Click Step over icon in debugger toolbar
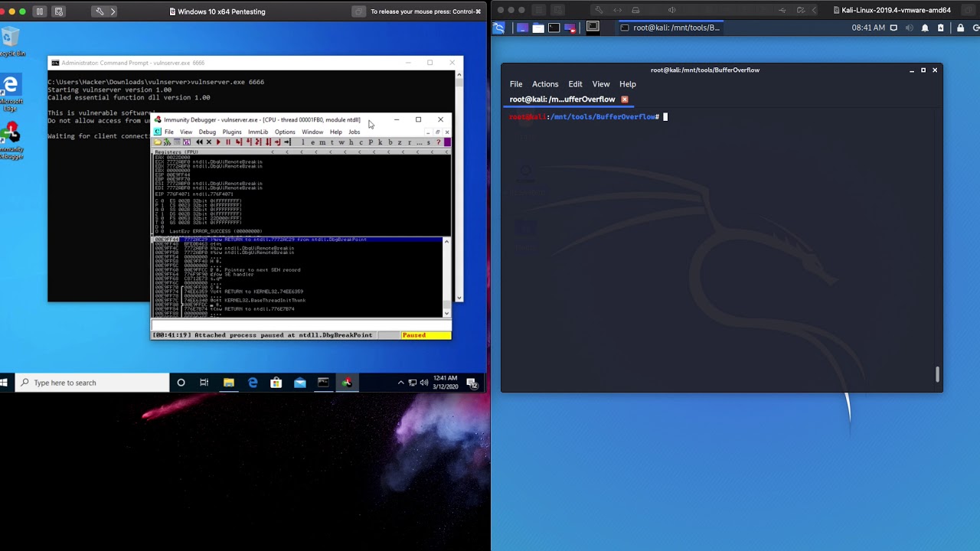Image resolution: width=980 pixels, height=551 pixels. pyautogui.click(x=249, y=142)
